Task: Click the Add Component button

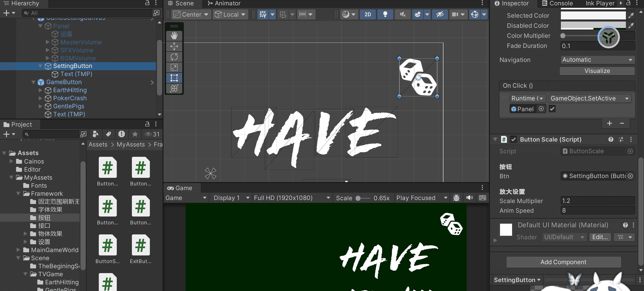Action: (563, 262)
